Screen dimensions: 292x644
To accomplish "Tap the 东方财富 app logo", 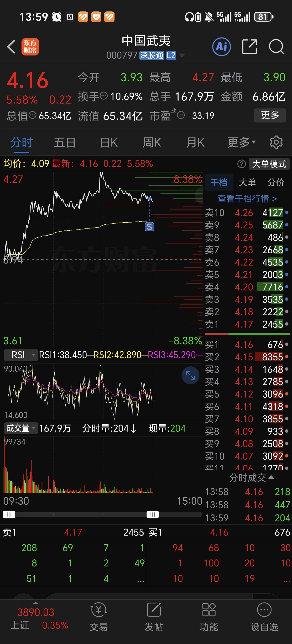I will click(x=30, y=47).
